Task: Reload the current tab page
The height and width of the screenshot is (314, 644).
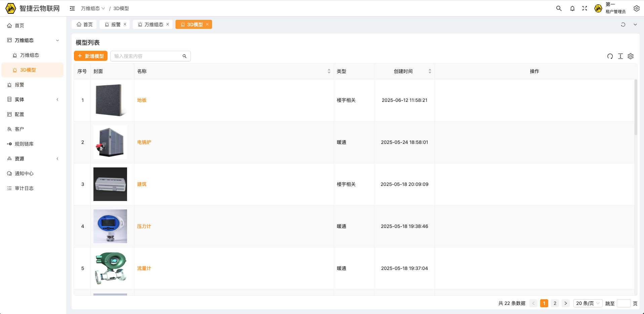Action: [623, 25]
